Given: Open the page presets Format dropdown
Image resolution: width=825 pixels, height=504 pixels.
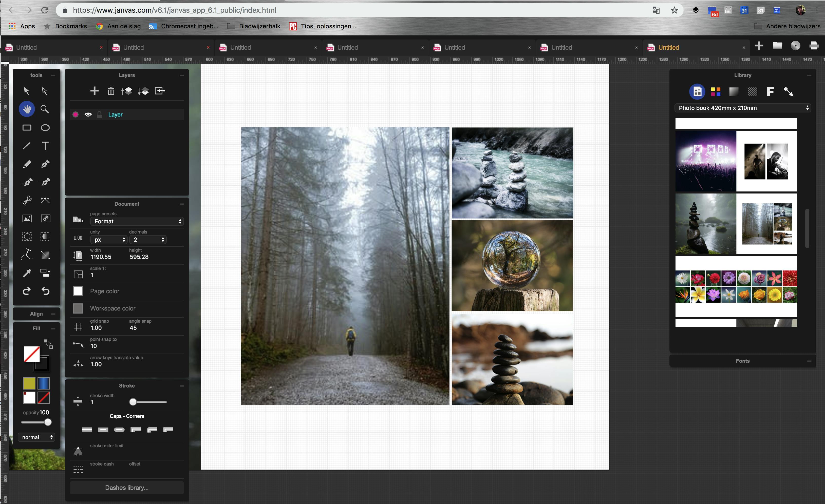Looking at the screenshot, I should point(137,221).
